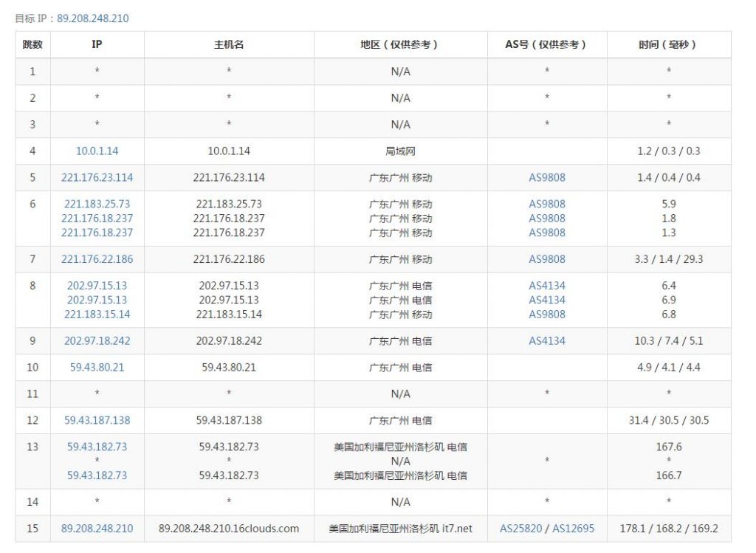Image resolution: width=756 pixels, height=553 pixels.
Task: Open AS9808 link in hop 7 row
Action: click(547, 259)
